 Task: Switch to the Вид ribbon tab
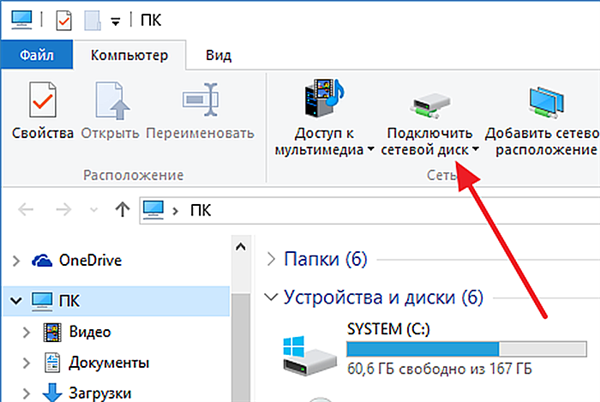(x=218, y=55)
